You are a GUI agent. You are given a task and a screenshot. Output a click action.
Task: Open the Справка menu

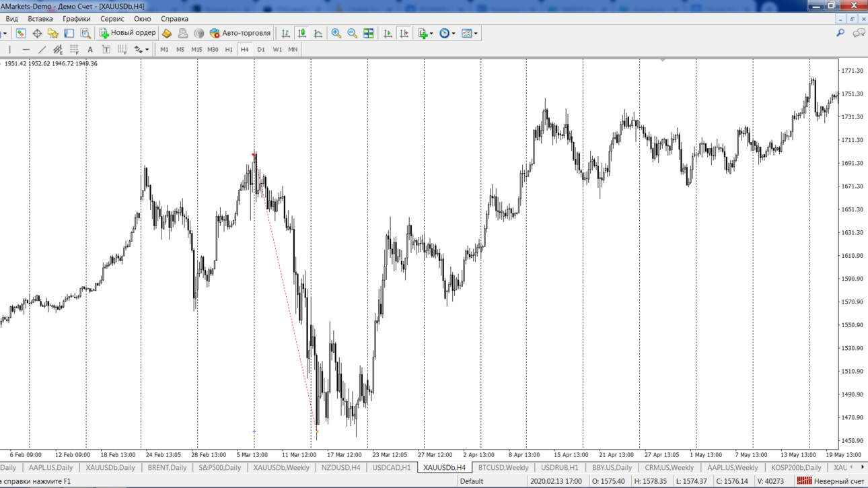(x=175, y=19)
